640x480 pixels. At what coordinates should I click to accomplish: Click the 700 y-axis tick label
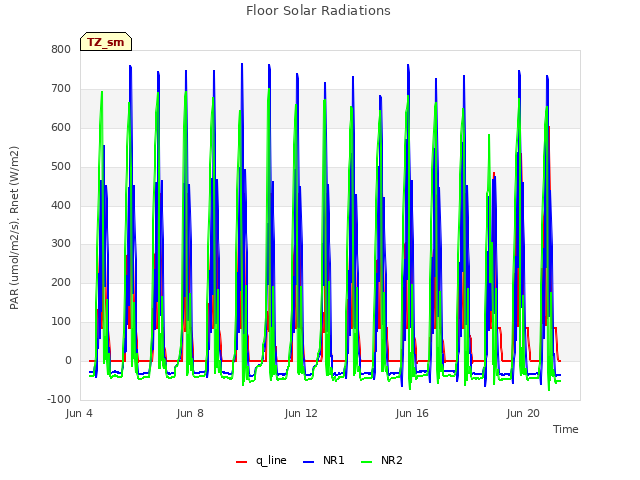61,89
